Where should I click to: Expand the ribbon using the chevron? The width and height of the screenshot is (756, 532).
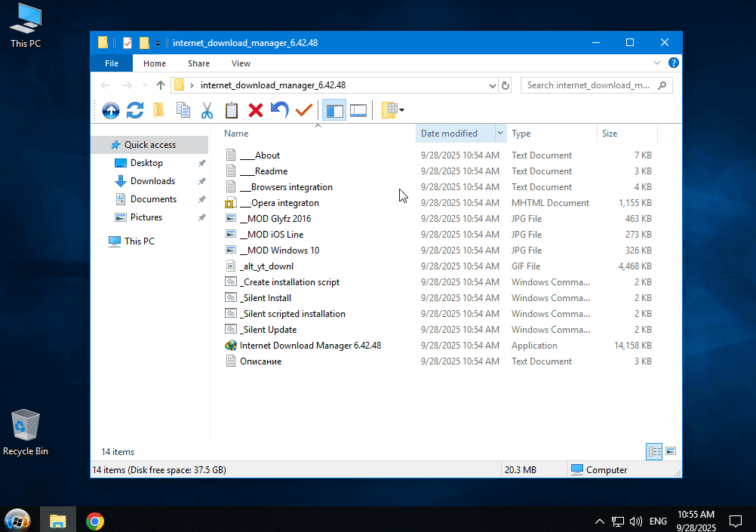(x=656, y=64)
